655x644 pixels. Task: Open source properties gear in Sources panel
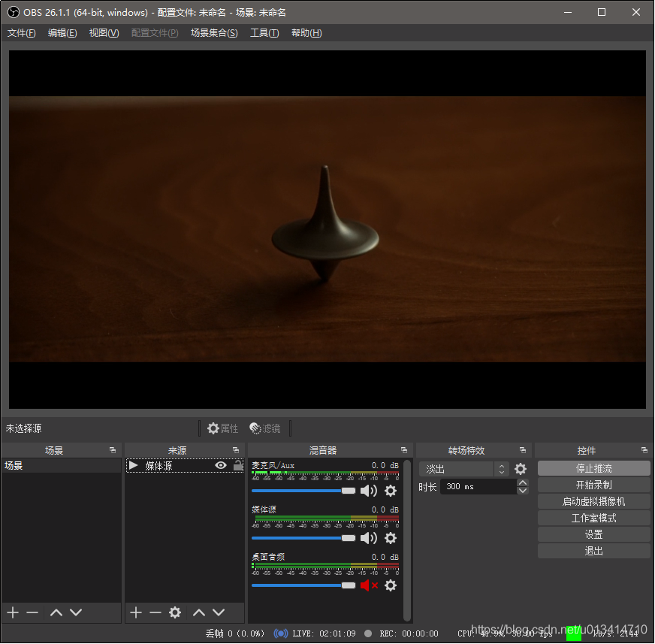175,612
